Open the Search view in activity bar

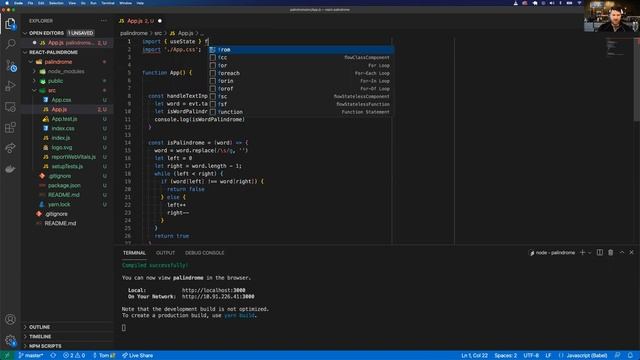pos(10,44)
